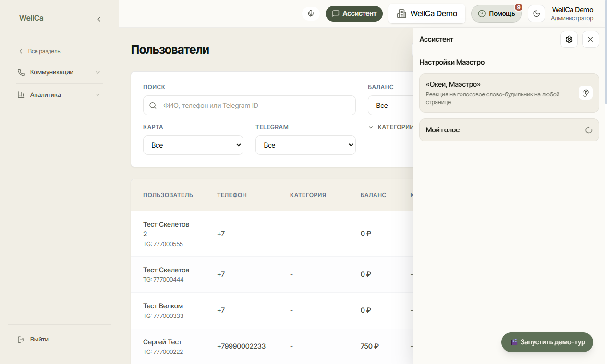The width and height of the screenshot is (607, 364).
Task: Click the building icon in WellCa Demo button
Action: [401, 13]
